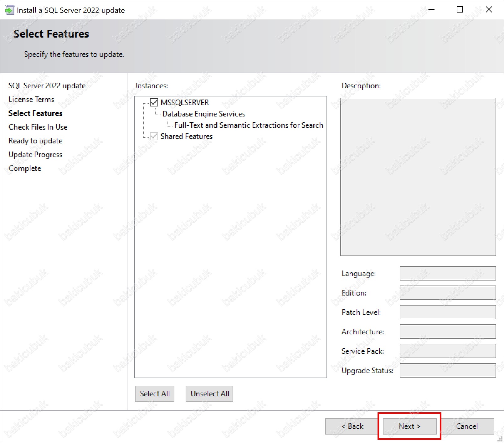Click the Update Progress step
Image resolution: width=504 pixels, height=443 pixels.
[x=35, y=155]
